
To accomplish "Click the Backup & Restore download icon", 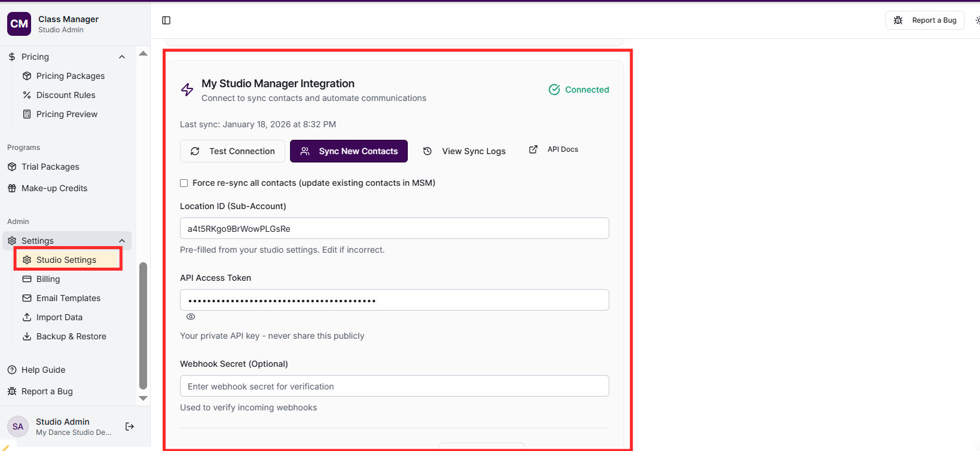I will point(27,336).
